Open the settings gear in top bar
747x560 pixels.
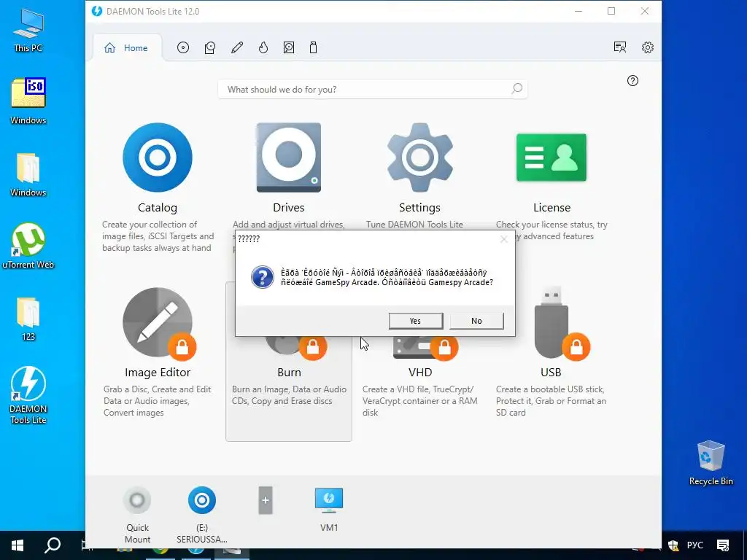[648, 47]
